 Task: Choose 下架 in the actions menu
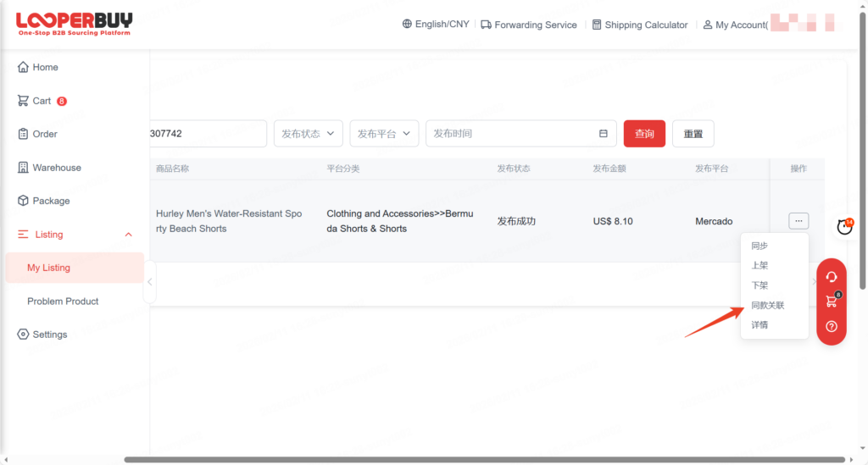coord(759,285)
